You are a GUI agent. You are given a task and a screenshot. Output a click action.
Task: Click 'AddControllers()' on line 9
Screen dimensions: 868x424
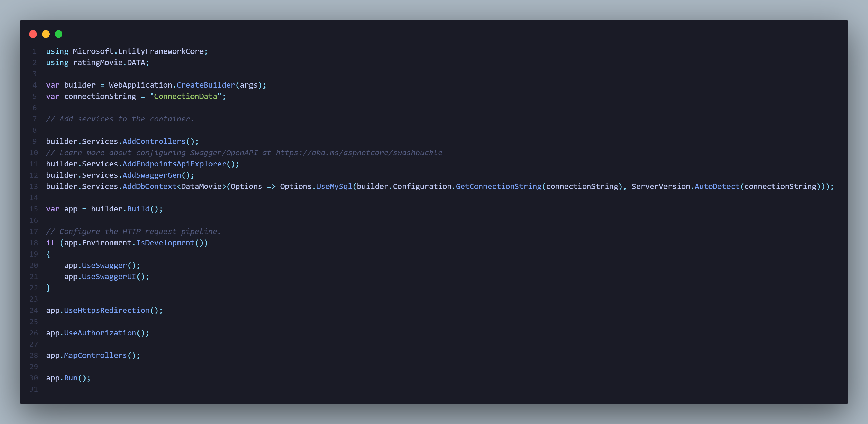coord(158,142)
